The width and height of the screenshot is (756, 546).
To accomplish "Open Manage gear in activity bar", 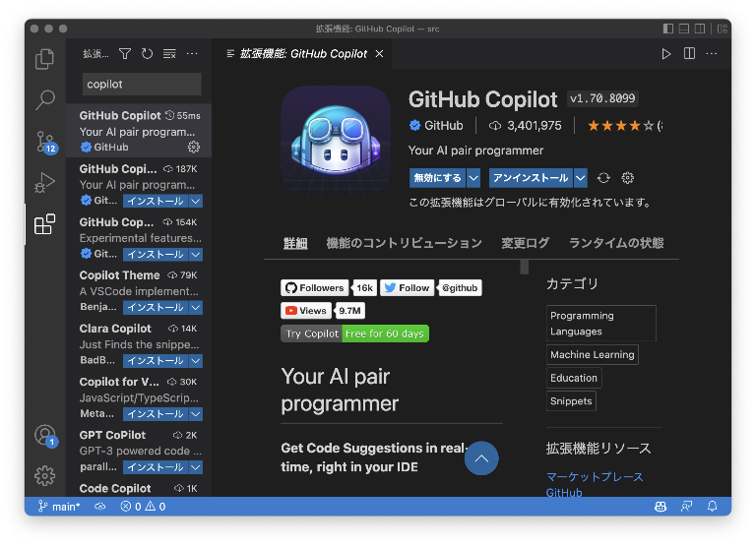I will tap(45, 475).
